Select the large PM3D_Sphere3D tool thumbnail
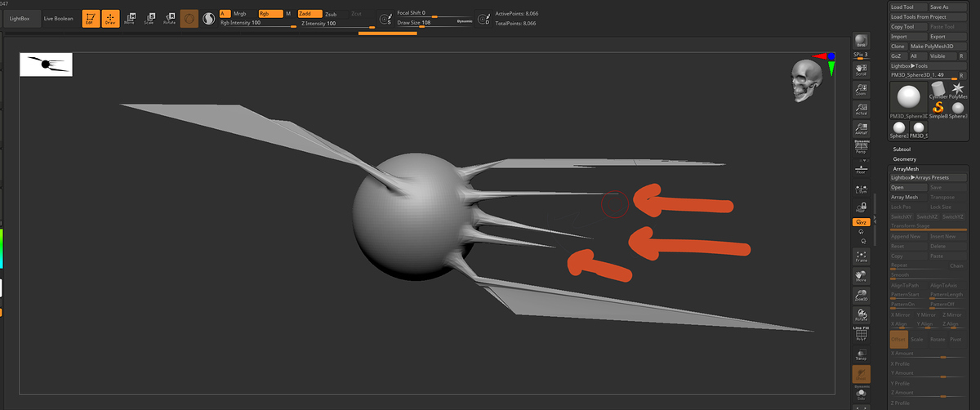 click(908, 99)
